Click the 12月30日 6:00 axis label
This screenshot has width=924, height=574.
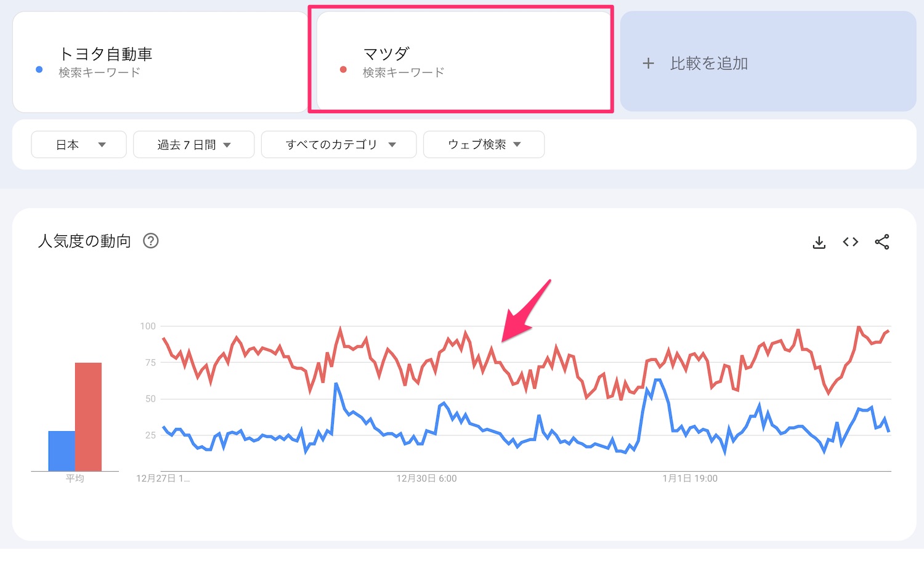point(426,479)
